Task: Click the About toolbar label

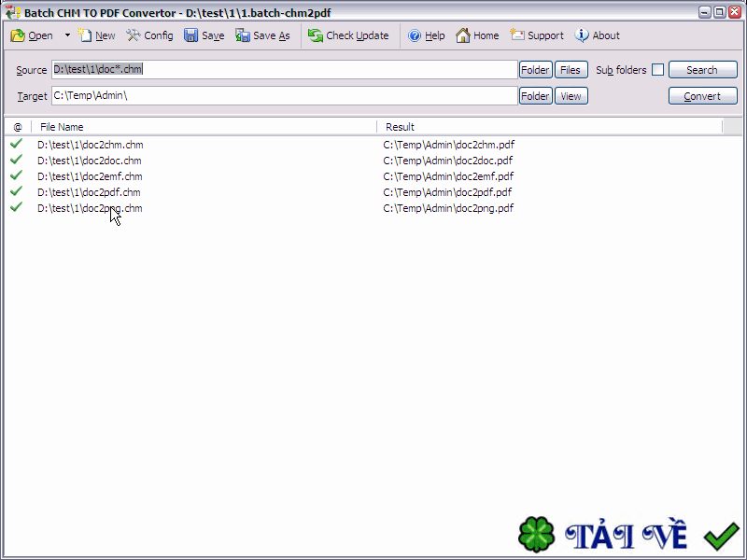Action: (606, 35)
